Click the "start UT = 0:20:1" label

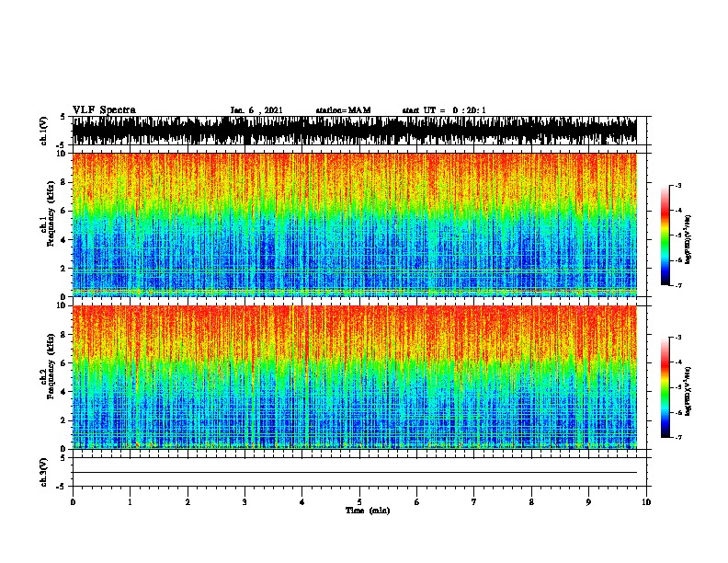coord(444,110)
